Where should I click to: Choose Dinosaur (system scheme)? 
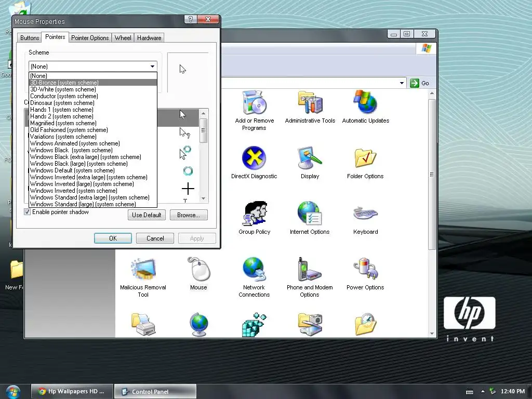coord(93,103)
